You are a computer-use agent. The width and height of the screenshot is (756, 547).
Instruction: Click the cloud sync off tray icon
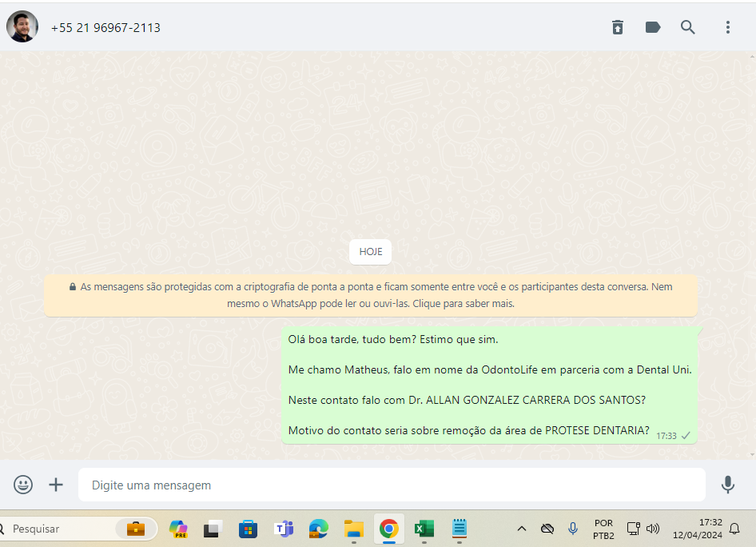click(547, 529)
